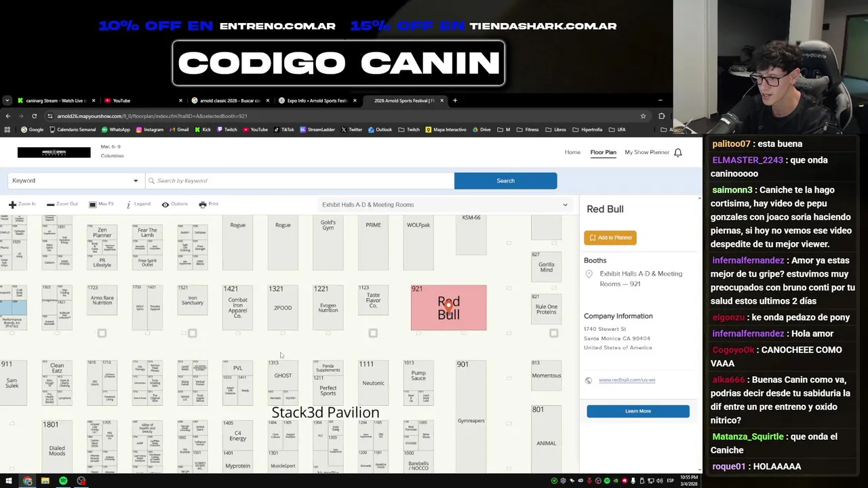The width and height of the screenshot is (868, 488).
Task: Close the YouTube tab
Action: tap(180, 100)
